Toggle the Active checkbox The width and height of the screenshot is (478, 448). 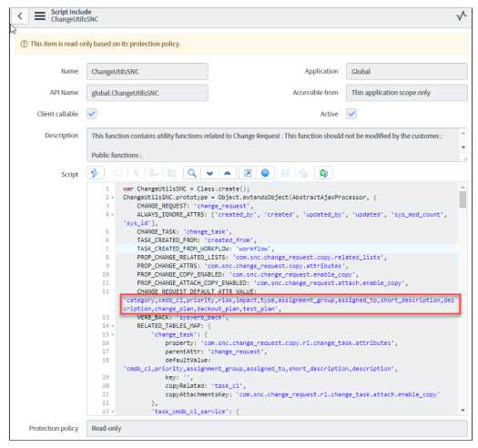[x=351, y=114]
